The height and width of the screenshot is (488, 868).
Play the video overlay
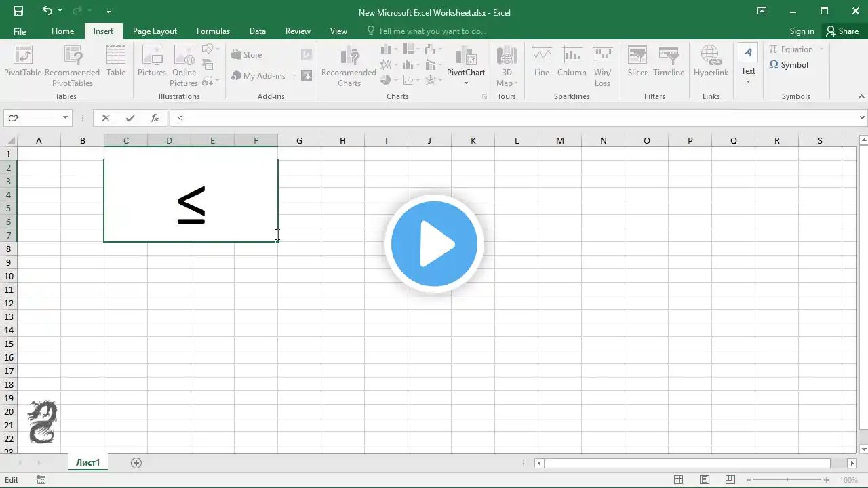[x=434, y=244]
